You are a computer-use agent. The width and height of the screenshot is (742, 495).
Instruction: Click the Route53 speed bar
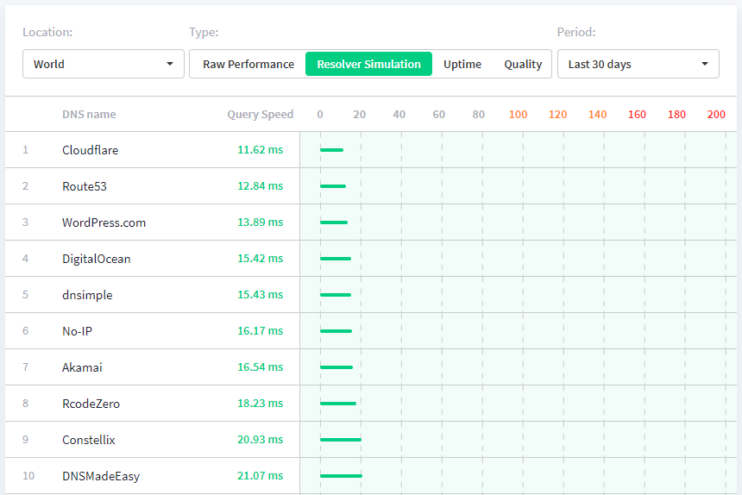(x=333, y=186)
